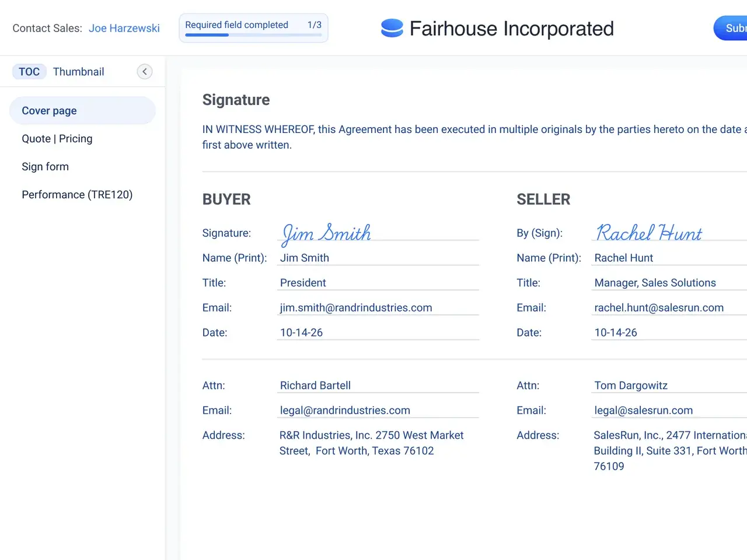Open Joe Harzewski contact link

(124, 28)
